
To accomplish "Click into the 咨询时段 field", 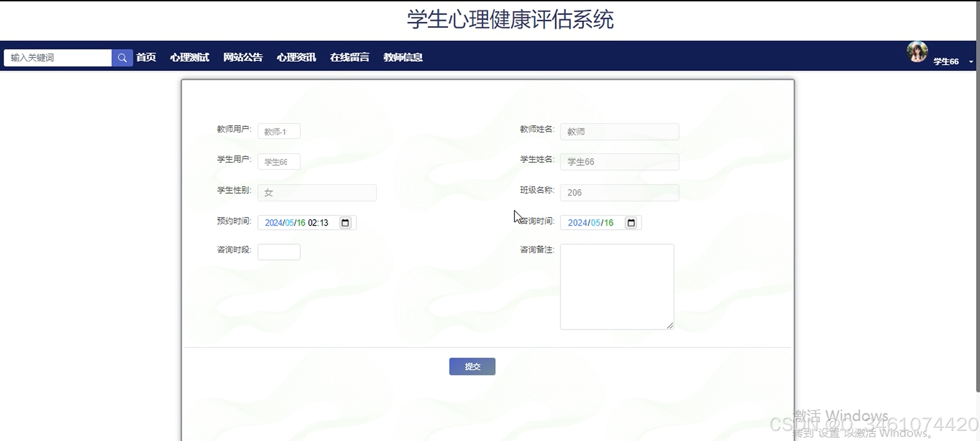I will [279, 252].
